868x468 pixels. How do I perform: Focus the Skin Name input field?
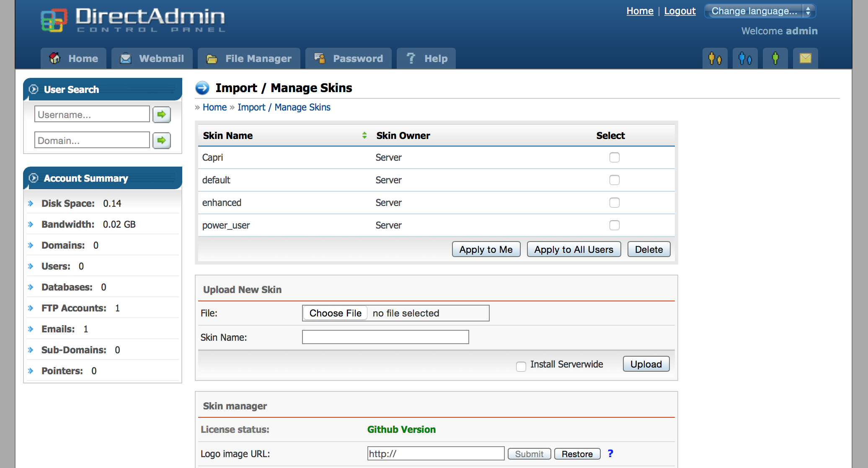385,337
